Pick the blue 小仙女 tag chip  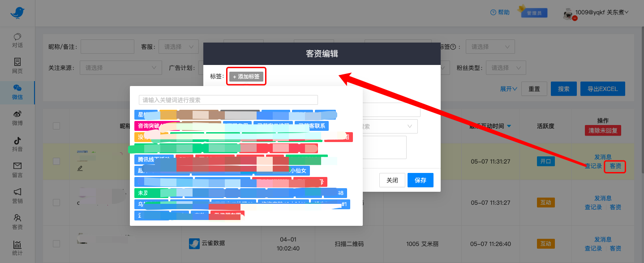tap(298, 171)
